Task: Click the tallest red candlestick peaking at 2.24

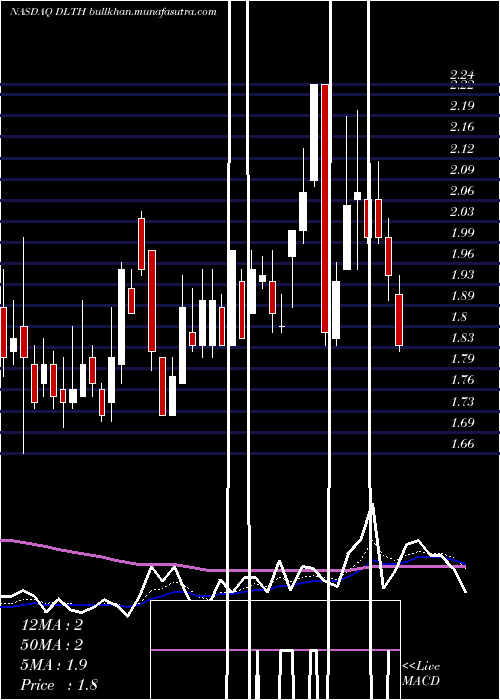Action: [325, 208]
